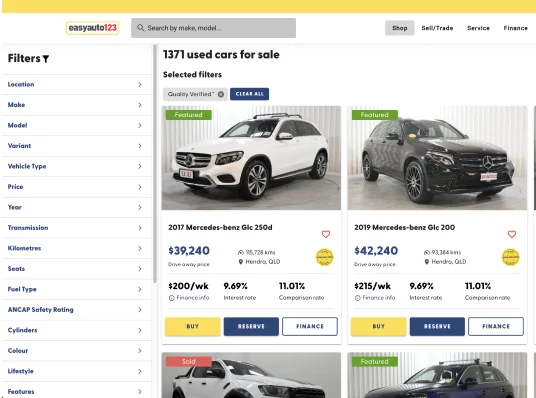Favorite the 2017 Mercedes-benz Glc 250d heart icon
This screenshot has height=398, width=536.
(326, 234)
